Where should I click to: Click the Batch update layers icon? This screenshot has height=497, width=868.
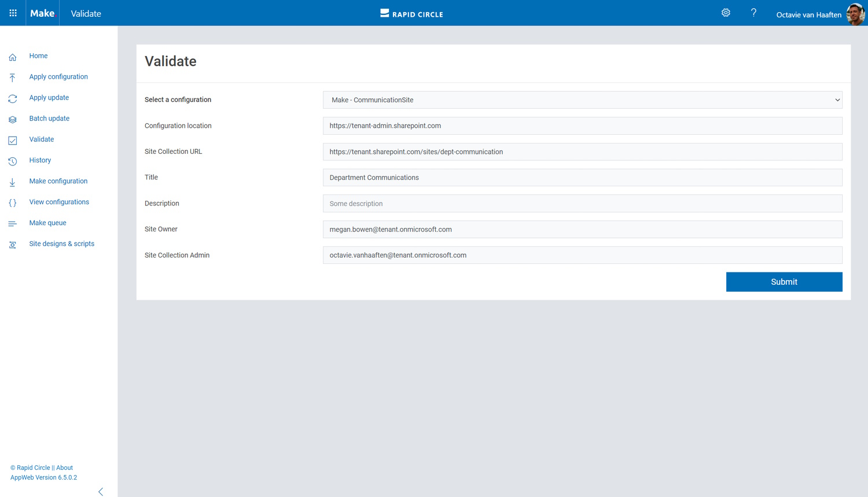click(x=13, y=119)
